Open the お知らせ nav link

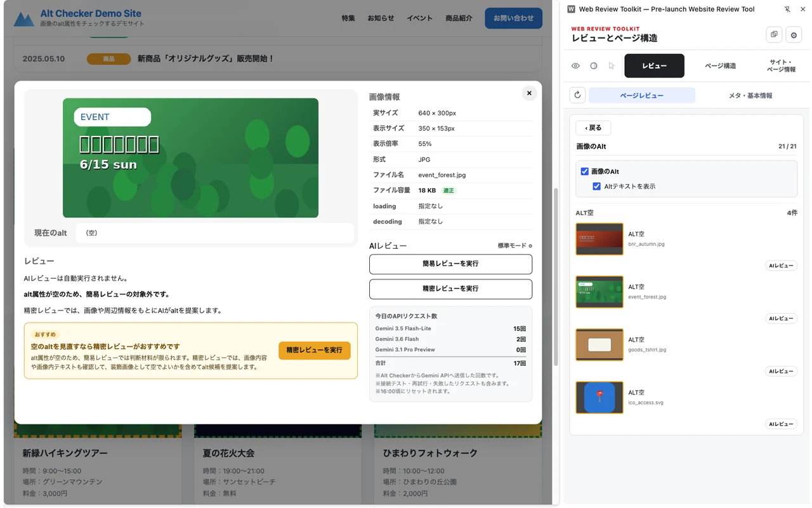[381, 18]
